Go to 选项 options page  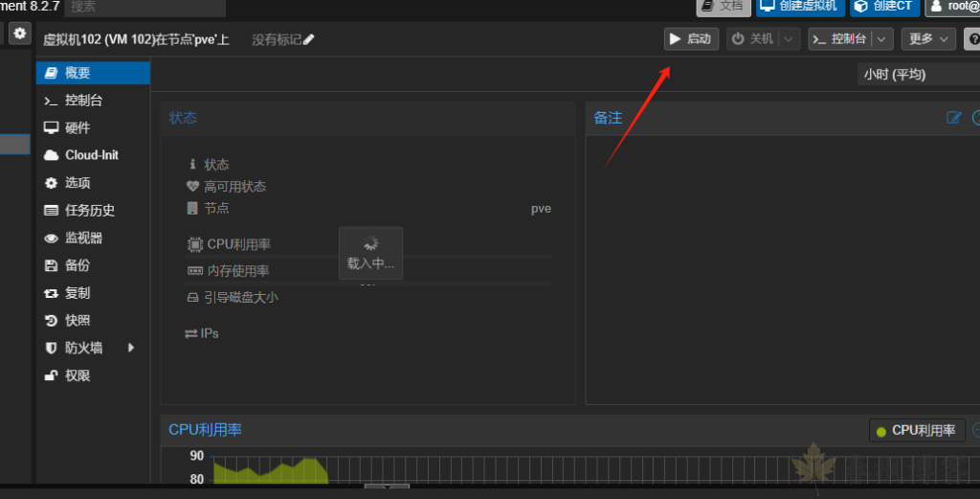click(x=93, y=183)
